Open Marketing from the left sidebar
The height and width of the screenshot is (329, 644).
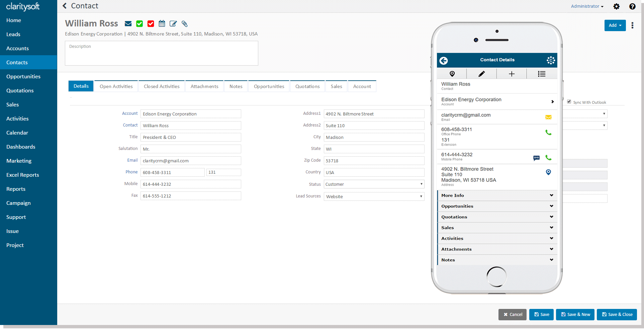(19, 161)
